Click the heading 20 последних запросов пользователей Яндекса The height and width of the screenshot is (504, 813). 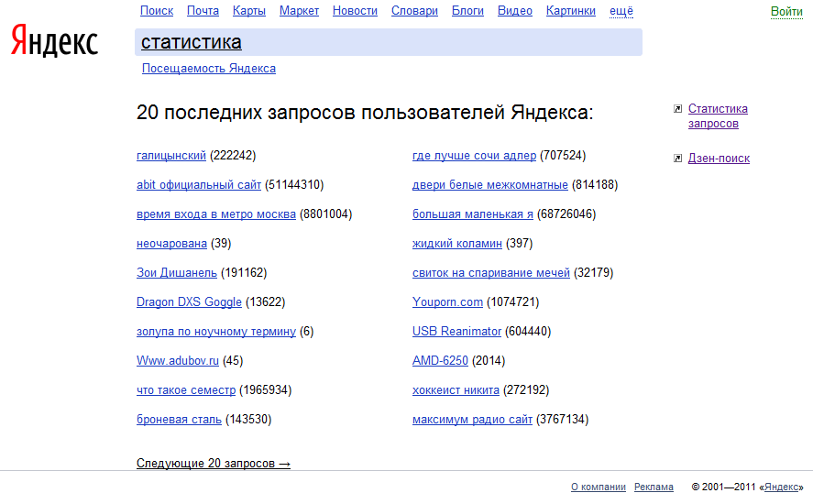click(x=365, y=113)
